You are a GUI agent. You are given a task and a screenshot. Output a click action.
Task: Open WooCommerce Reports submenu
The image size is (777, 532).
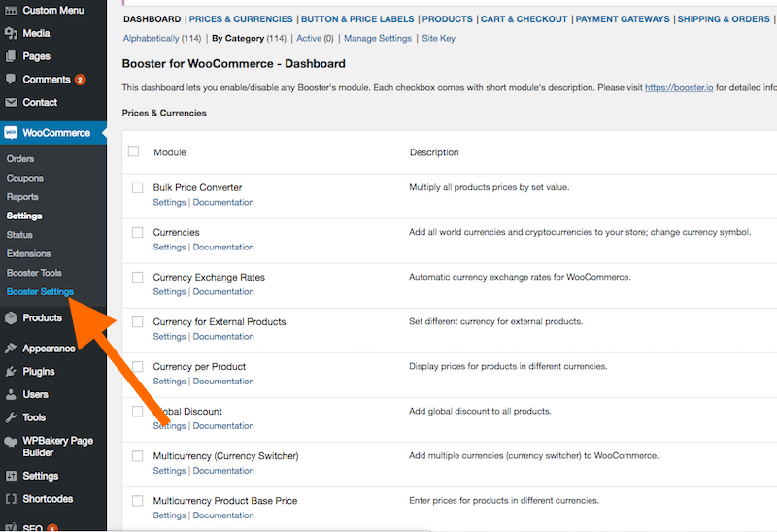pos(22,197)
